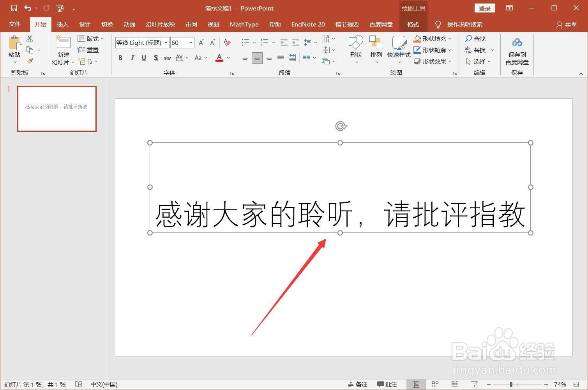Toggle bold formatting

120,58
